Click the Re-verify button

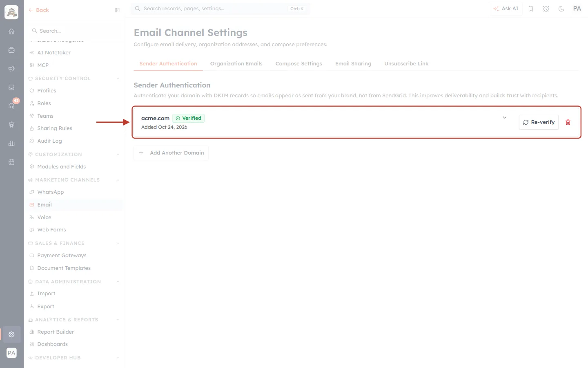pyautogui.click(x=539, y=122)
